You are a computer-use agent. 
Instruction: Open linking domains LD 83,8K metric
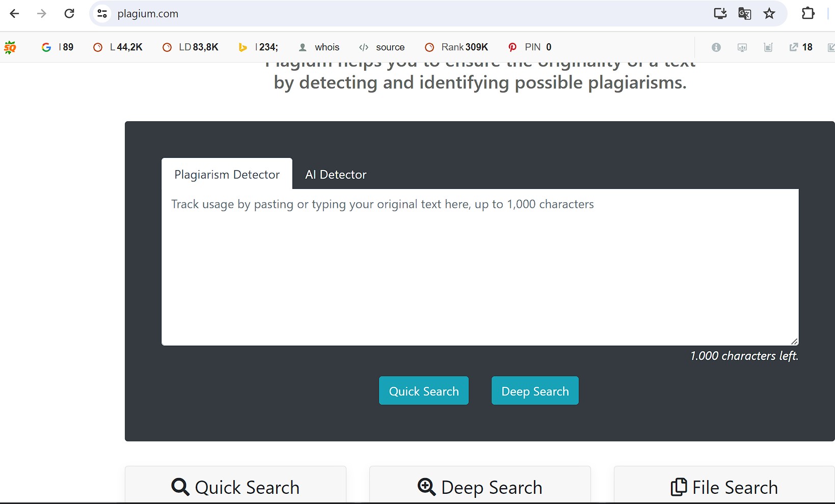coord(191,47)
